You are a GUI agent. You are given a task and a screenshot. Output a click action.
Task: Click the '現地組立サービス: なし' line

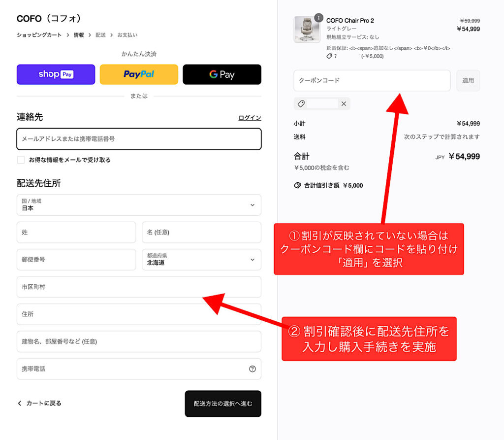click(352, 37)
